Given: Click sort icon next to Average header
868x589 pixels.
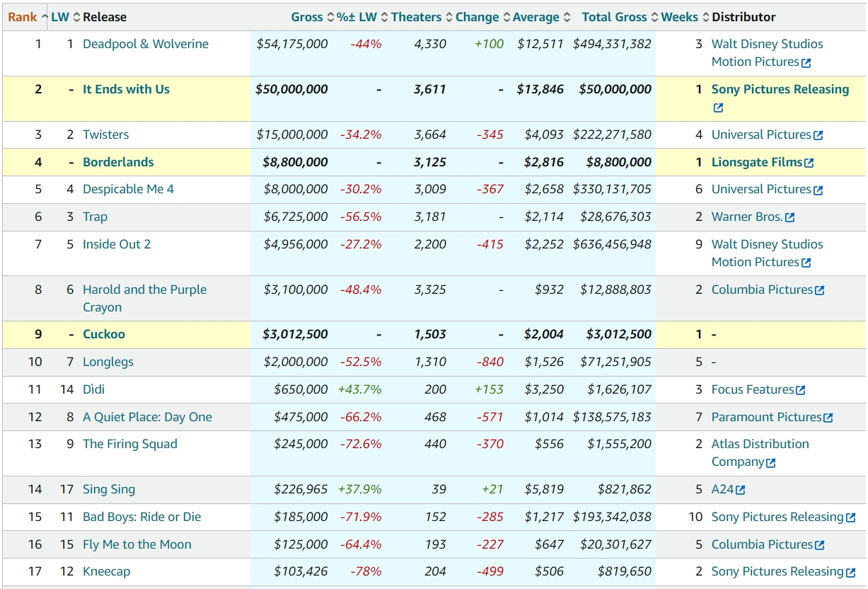Looking at the screenshot, I should click(566, 17).
